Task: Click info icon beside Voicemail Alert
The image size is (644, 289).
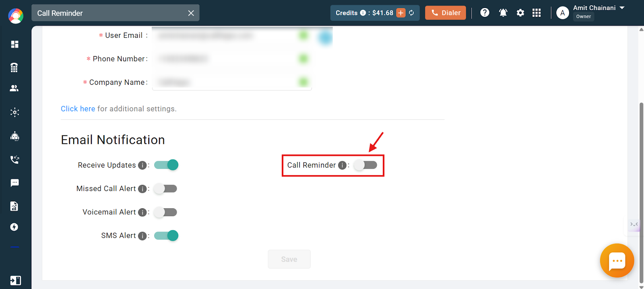Action: pos(142,212)
